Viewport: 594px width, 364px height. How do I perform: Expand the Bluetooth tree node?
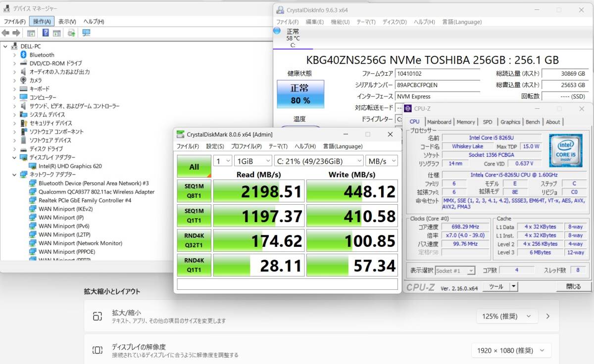[x=15, y=54]
